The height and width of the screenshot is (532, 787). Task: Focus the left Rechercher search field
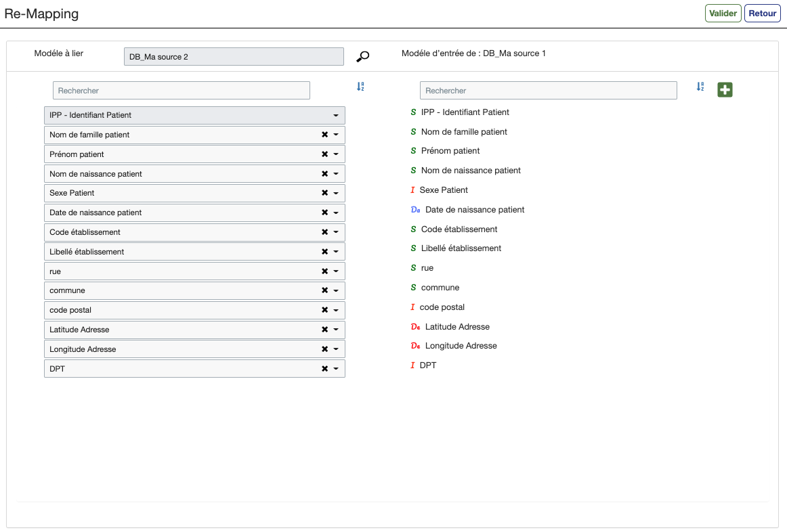[x=181, y=91]
